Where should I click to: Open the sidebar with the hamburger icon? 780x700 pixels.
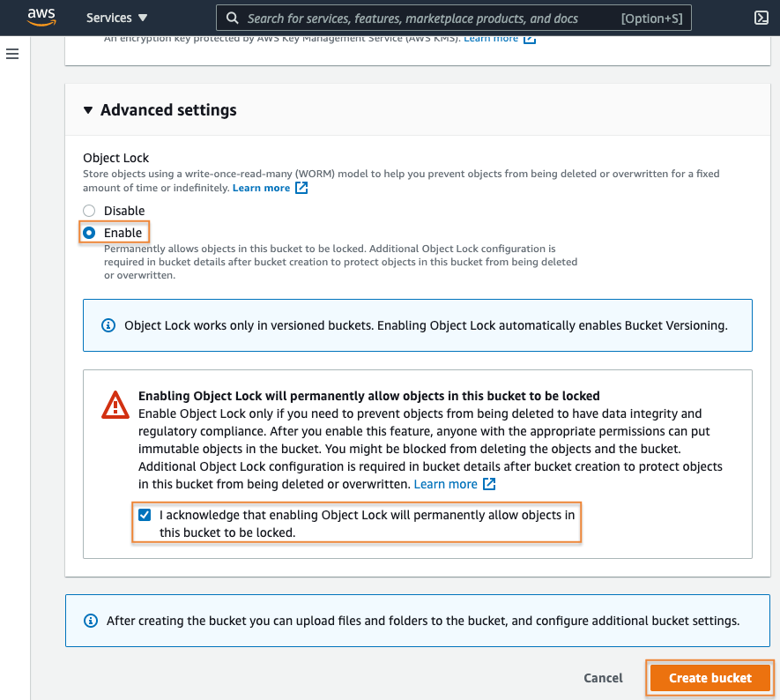click(12, 54)
